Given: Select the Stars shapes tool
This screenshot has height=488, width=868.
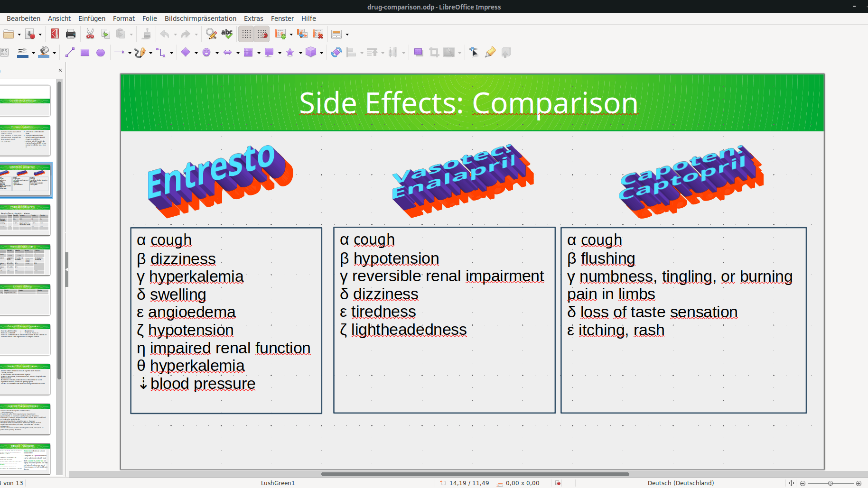Looking at the screenshot, I should [x=290, y=52].
